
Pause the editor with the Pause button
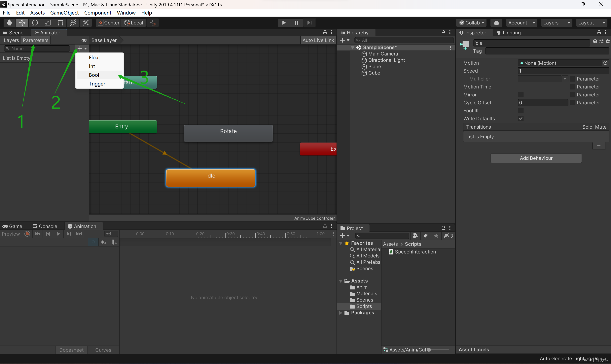pyautogui.click(x=296, y=23)
